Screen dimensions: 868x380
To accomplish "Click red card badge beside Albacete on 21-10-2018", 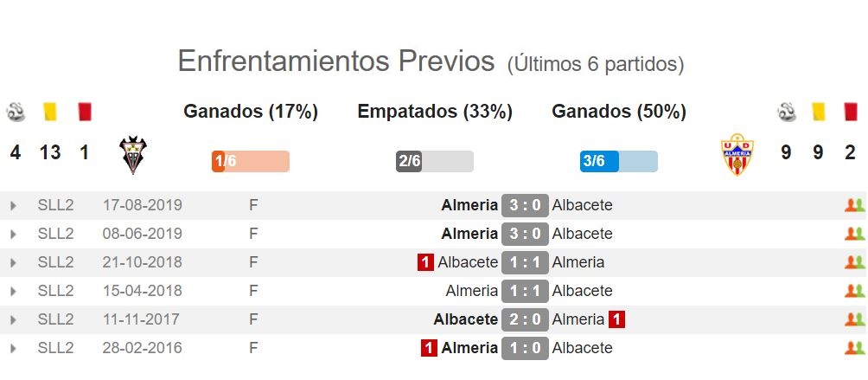I will pos(425,262).
